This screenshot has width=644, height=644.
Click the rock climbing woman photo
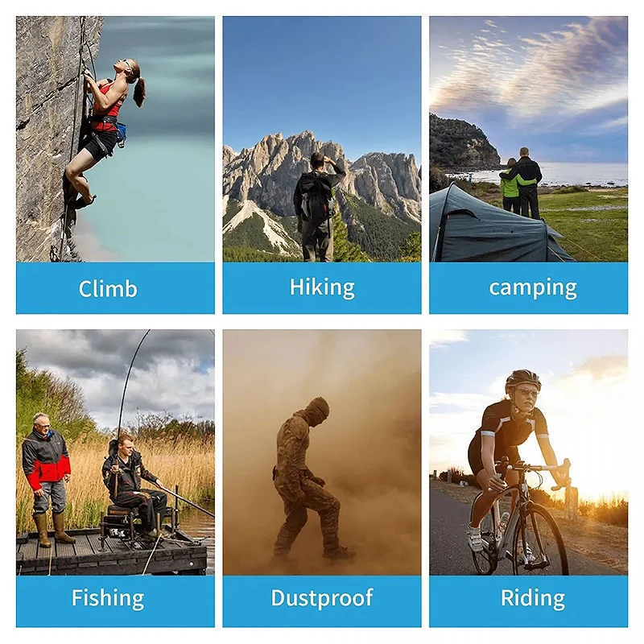[115, 139]
